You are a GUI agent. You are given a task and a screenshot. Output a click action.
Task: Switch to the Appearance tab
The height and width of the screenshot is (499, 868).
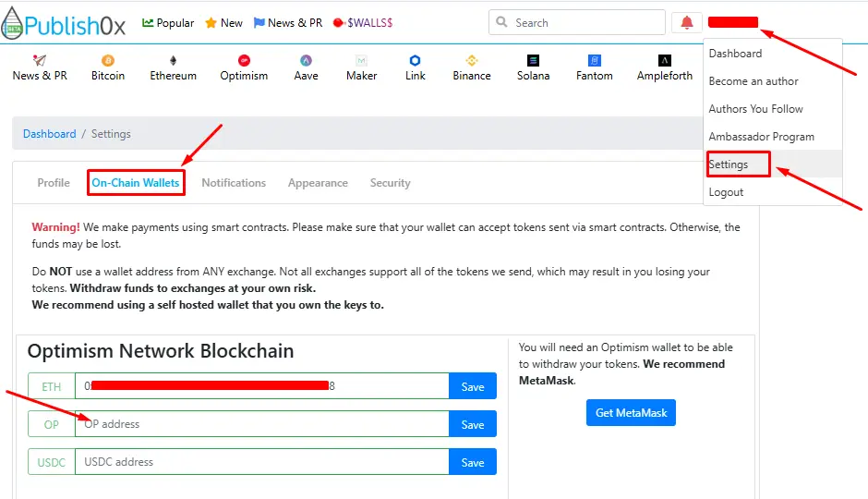tap(318, 183)
